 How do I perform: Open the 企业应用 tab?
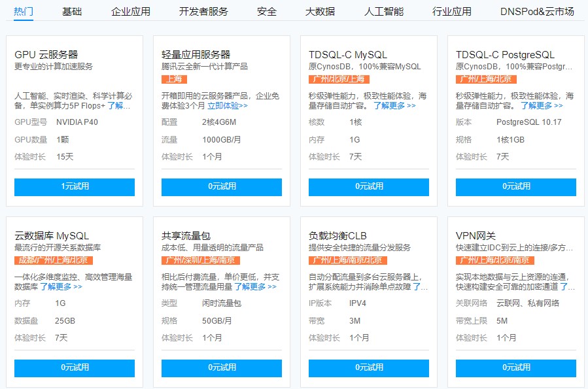(x=131, y=12)
